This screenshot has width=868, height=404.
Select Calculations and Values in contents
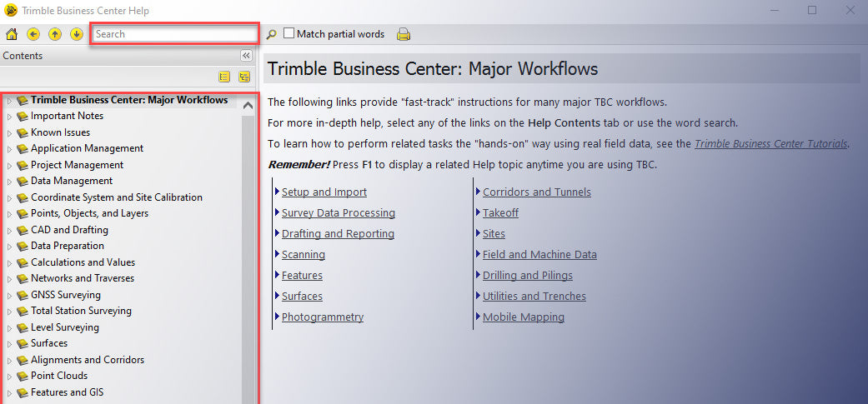click(x=83, y=262)
